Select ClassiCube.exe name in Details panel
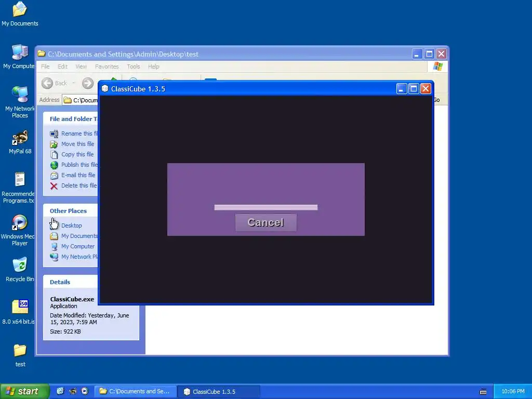Viewport: 532px width, 399px height. 72,299
